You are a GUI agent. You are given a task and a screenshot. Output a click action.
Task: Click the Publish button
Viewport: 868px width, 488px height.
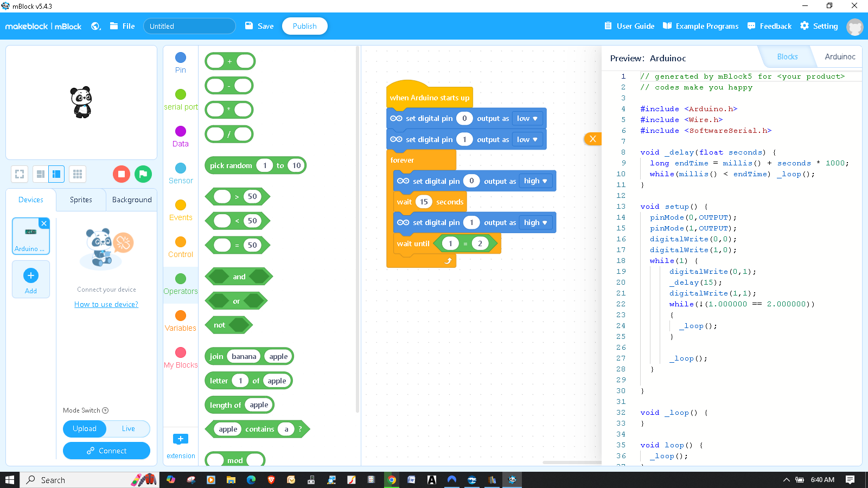coord(305,26)
